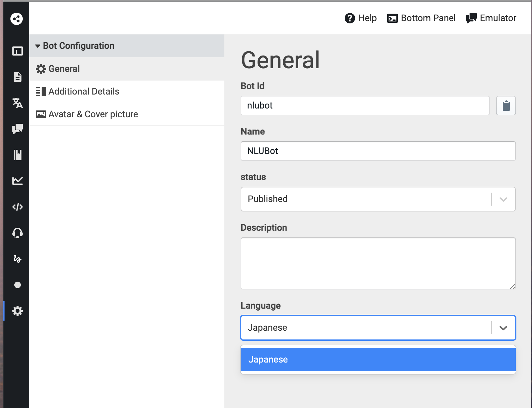Open the Content layout sidebar icon

pos(18,51)
